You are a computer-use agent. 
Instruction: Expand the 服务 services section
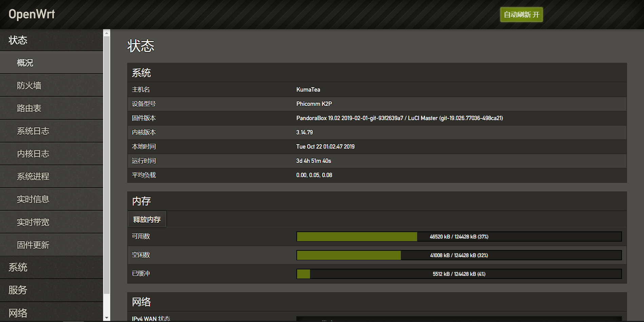18,290
